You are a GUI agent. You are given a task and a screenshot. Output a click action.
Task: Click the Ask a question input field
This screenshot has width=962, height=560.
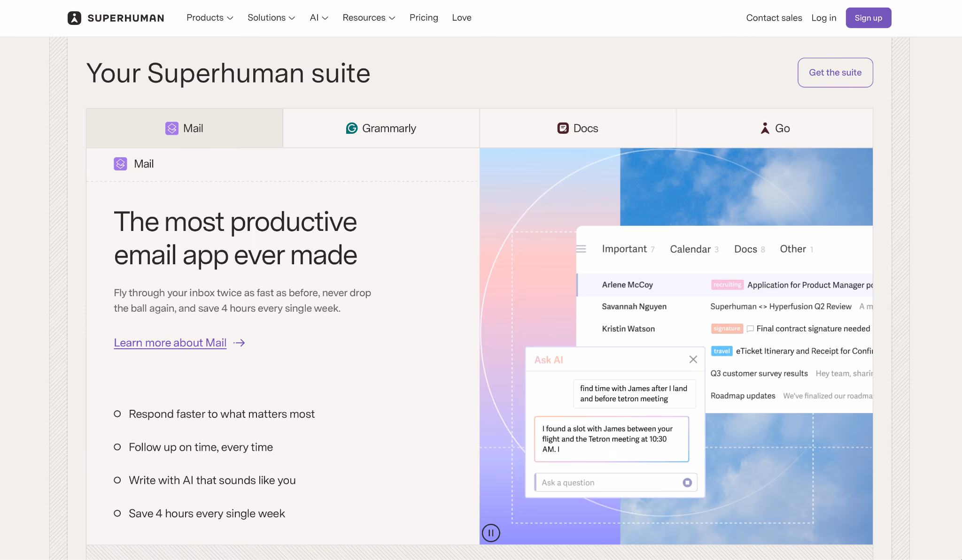pyautogui.click(x=616, y=483)
